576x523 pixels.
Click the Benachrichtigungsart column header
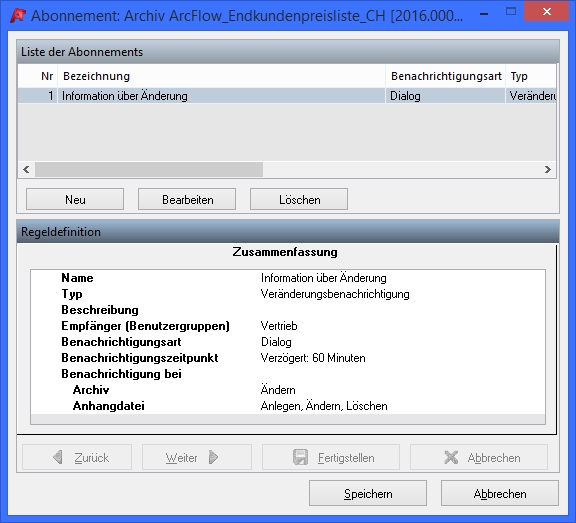coord(446,76)
